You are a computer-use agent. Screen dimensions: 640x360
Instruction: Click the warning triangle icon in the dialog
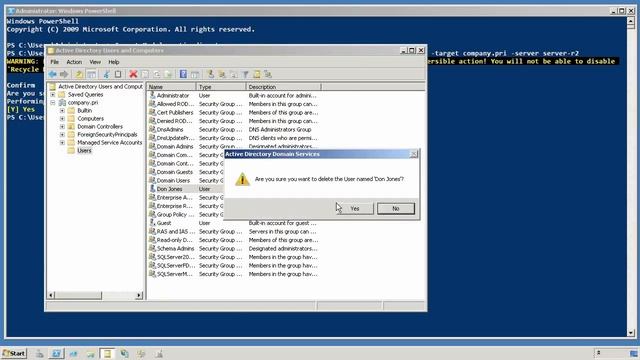[242, 179]
